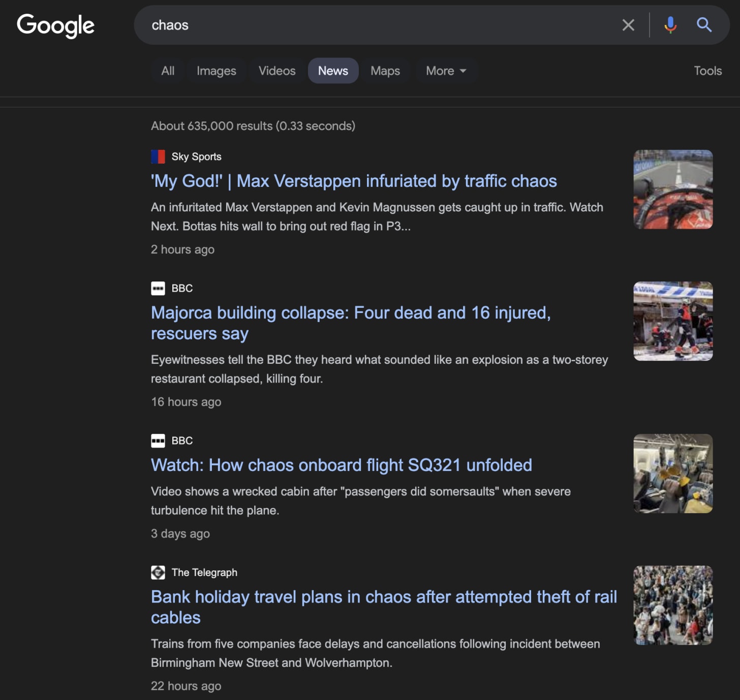Screen dimensions: 740x700
Task: Select the News tab
Action: pyautogui.click(x=333, y=71)
